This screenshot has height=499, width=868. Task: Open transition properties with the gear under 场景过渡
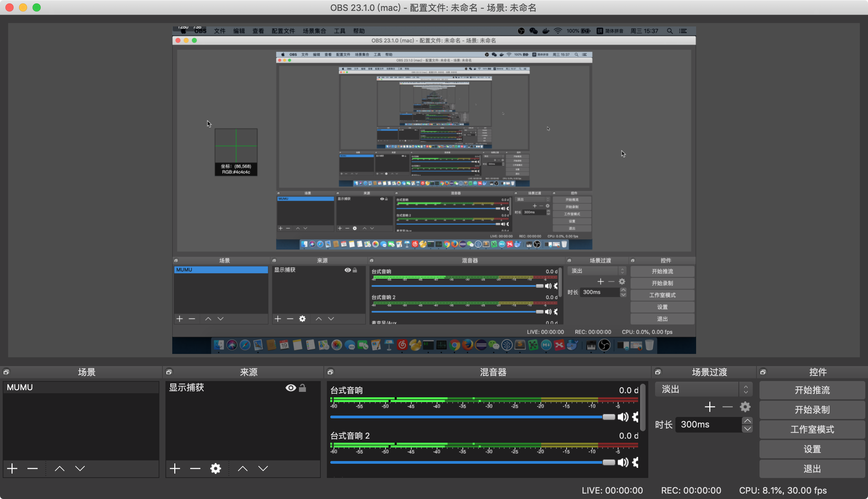pyautogui.click(x=745, y=407)
